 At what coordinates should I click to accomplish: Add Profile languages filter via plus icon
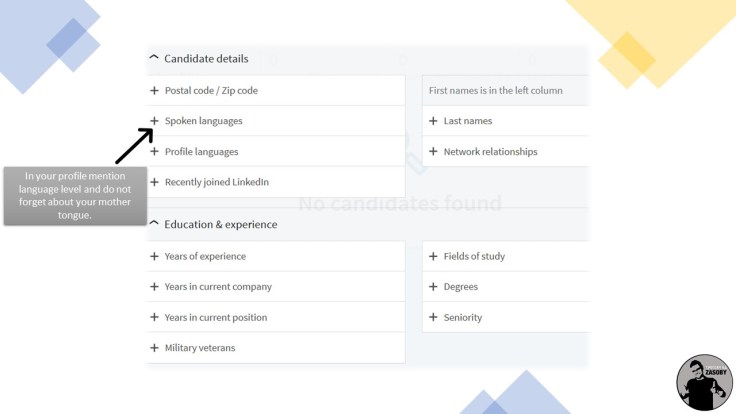(154, 152)
